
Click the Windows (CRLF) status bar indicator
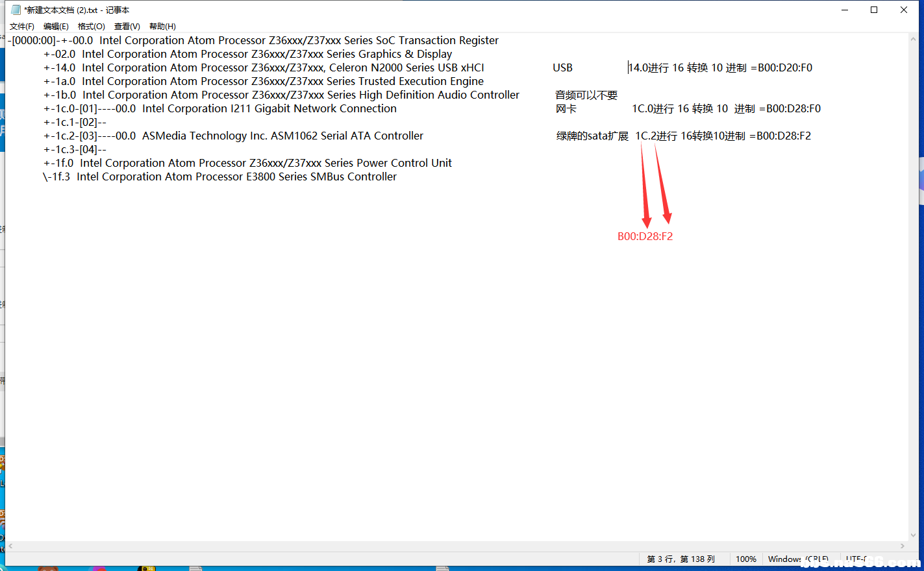[798, 559]
